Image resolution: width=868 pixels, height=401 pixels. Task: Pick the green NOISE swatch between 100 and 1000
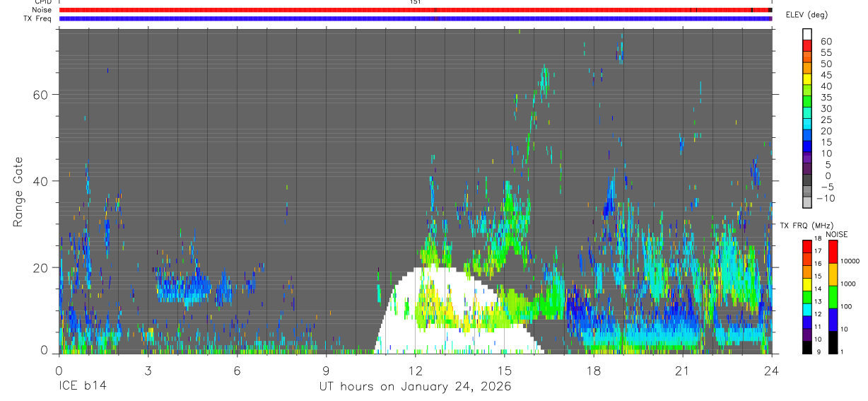(x=833, y=296)
